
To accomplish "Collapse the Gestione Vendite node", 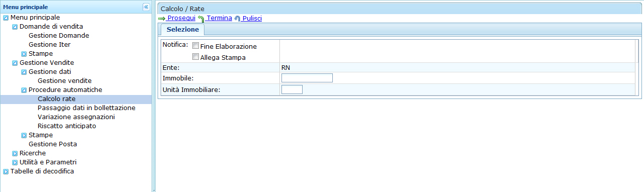I will point(15,63).
